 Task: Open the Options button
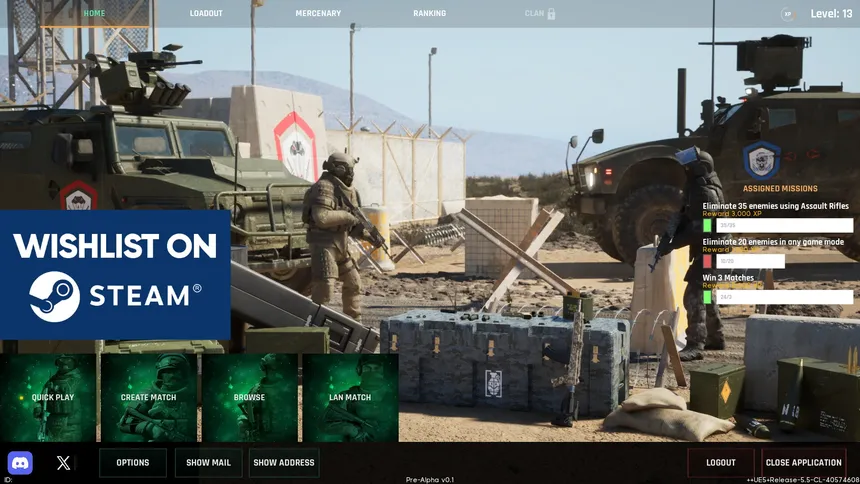point(133,463)
